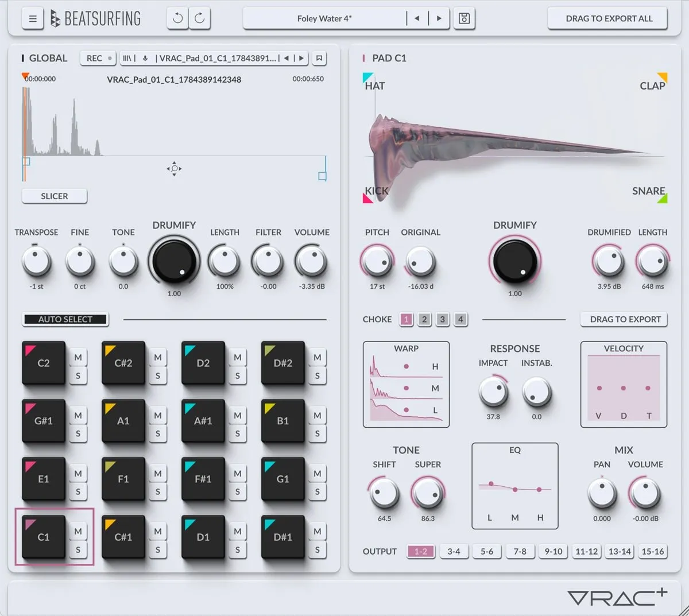The width and height of the screenshot is (689, 616).
Task: Toggle the REC record button
Action: pyautogui.click(x=99, y=58)
